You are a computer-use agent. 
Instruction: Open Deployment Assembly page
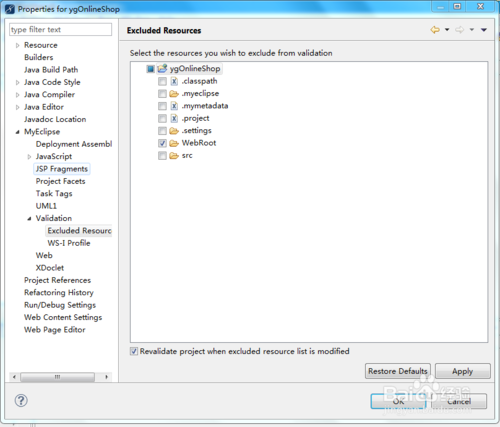coord(74,144)
